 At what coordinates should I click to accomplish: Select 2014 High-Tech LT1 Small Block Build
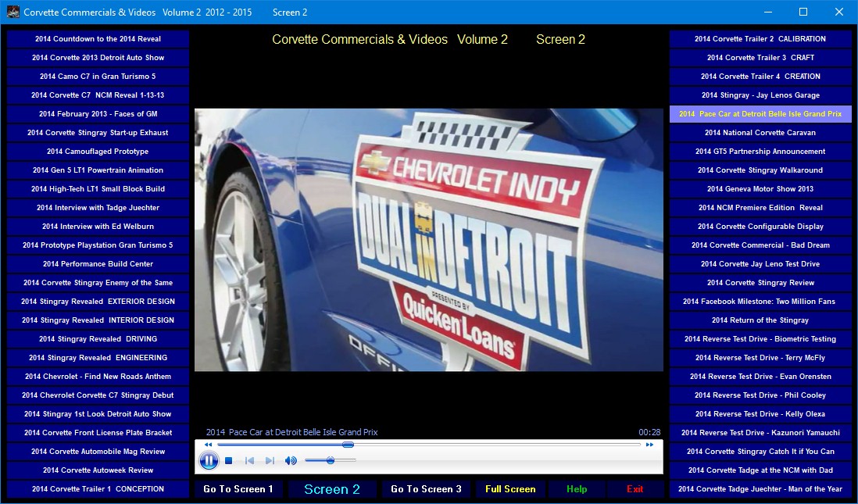[98, 189]
